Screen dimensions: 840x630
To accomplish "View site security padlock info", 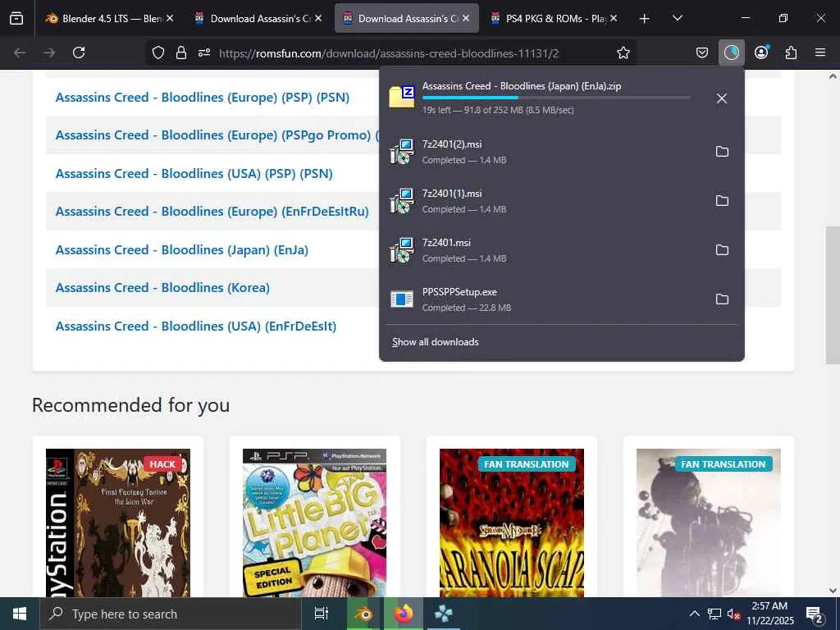I will [x=181, y=52].
